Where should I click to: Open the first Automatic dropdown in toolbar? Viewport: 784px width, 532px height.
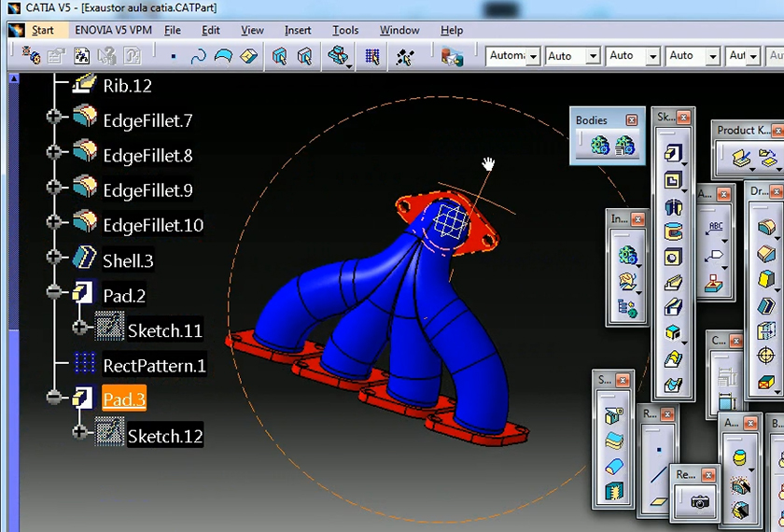[x=533, y=56]
